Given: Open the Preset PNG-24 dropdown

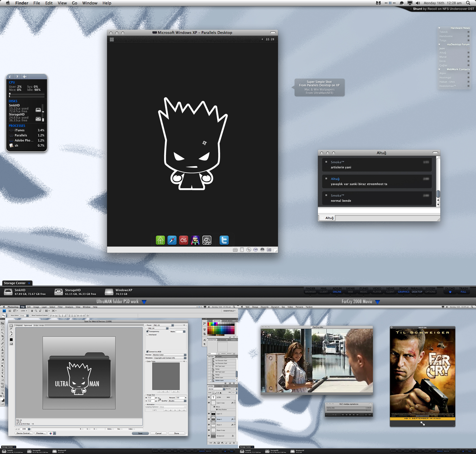Looking at the screenshot, I should [x=163, y=325].
